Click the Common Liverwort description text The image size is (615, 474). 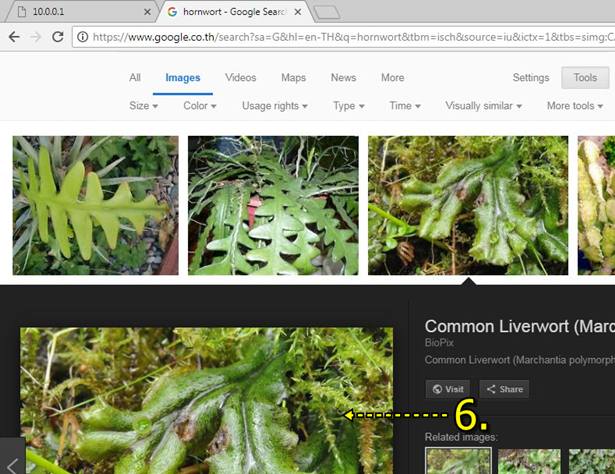[x=520, y=360]
